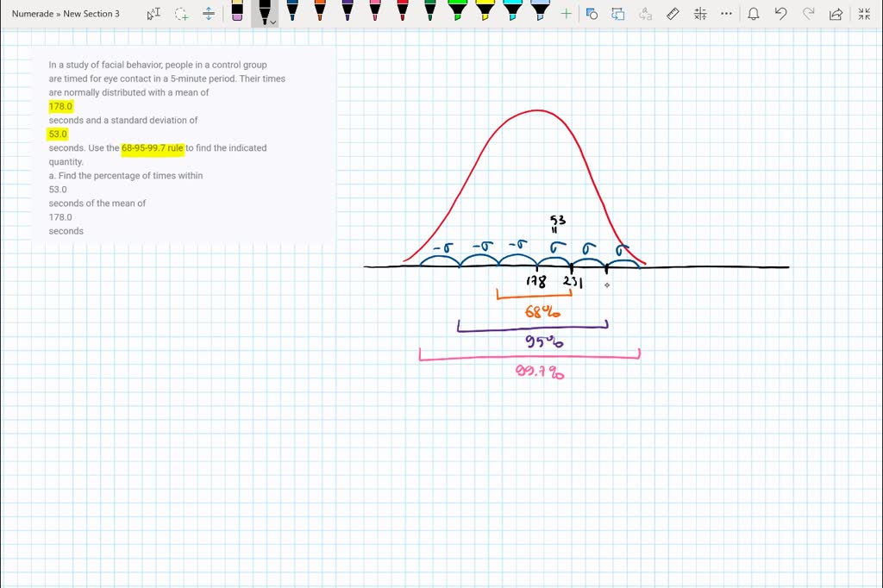
Task: Click the handwritten 231 on the axis
Action: pyautogui.click(x=573, y=282)
